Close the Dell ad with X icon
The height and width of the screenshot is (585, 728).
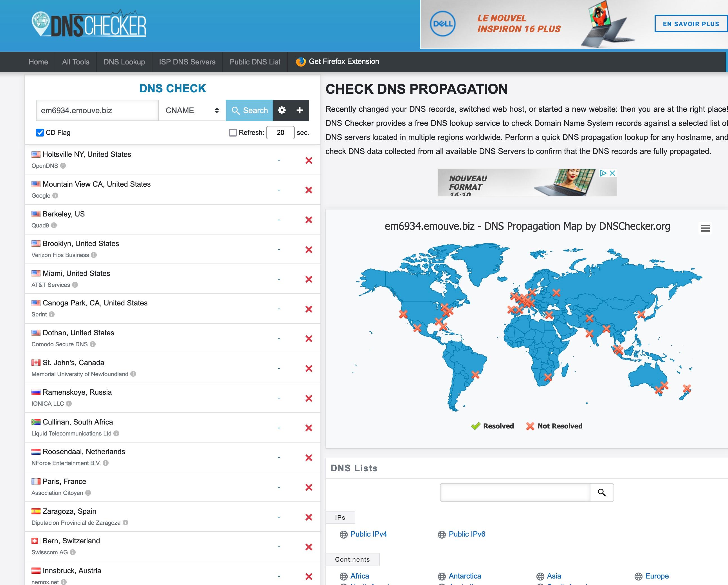pyautogui.click(x=612, y=173)
